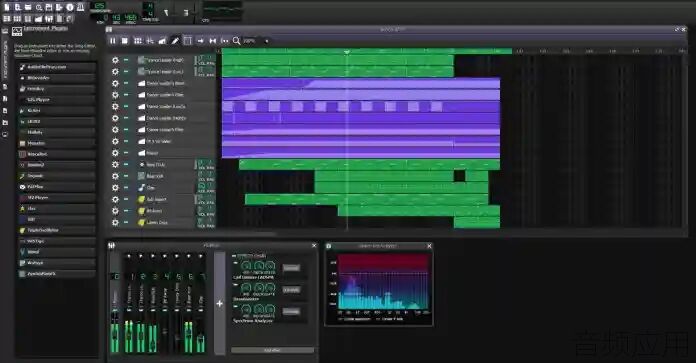696x363 pixels.
Task: Mute the first track in Song Editor
Action: pos(126,60)
